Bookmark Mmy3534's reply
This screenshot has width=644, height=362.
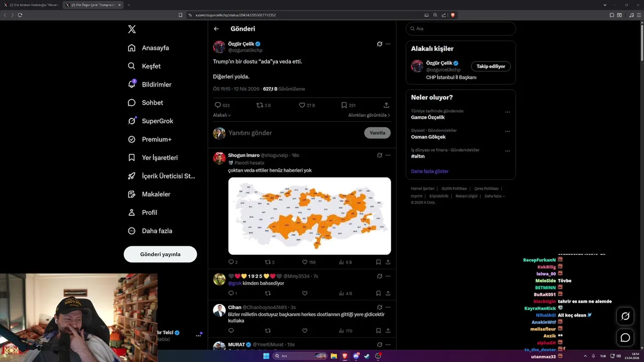pyautogui.click(x=378, y=293)
